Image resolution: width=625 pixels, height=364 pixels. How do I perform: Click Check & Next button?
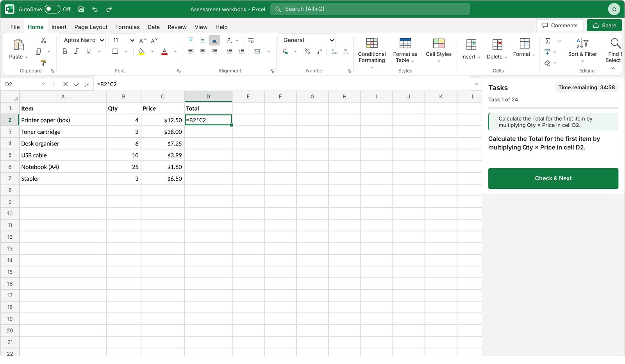(x=553, y=178)
